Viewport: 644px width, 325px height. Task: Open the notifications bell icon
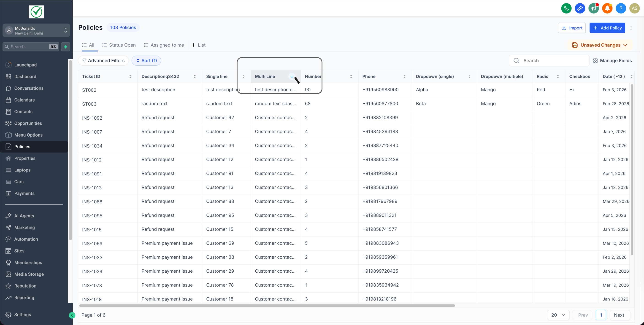607,8
